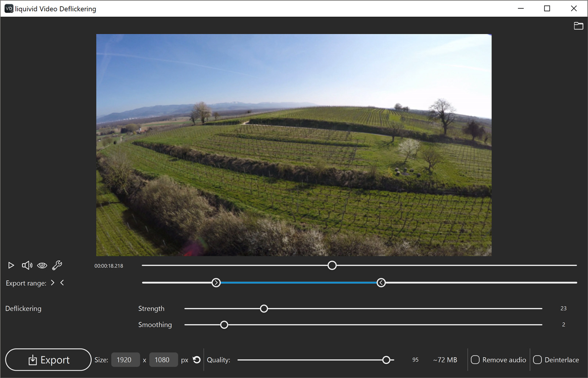Set export range end with left chevron
Image resolution: width=588 pixels, height=378 pixels.
click(x=62, y=283)
